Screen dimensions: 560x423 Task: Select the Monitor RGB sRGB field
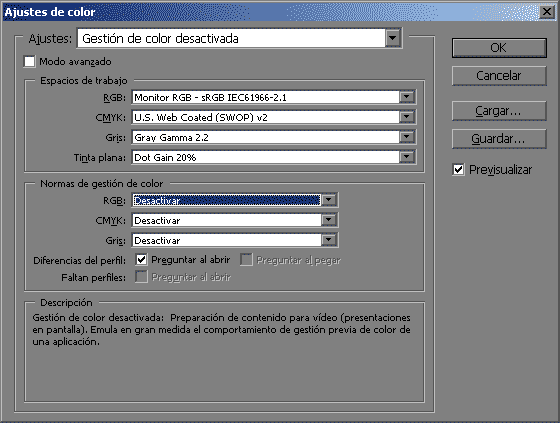pyautogui.click(x=266, y=97)
